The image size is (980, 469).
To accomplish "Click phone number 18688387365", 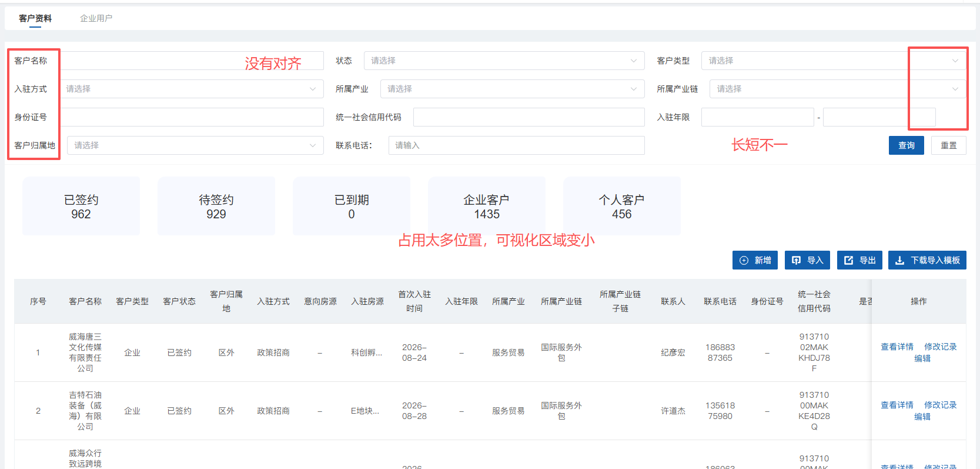I will (x=720, y=352).
